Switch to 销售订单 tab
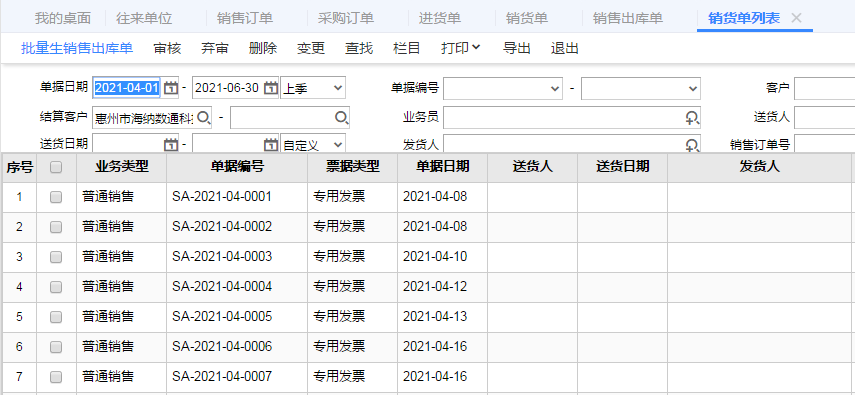 pyautogui.click(x=245, y=18)
